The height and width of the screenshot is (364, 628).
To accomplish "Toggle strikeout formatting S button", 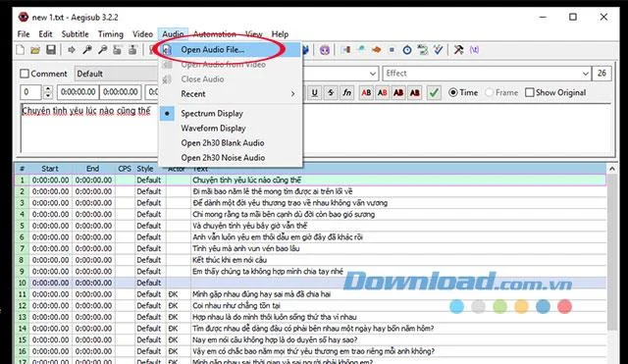I will pos(331,93).
